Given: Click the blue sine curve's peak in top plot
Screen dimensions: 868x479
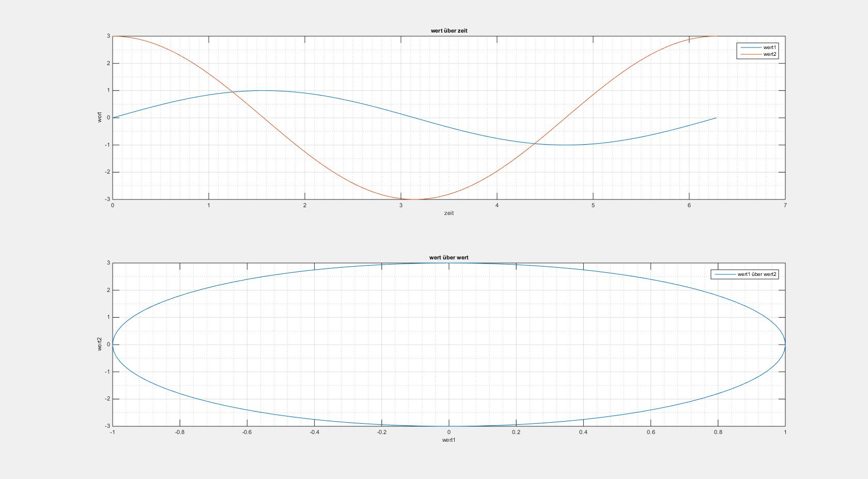Looking at the screenshot, I should [263, 90].
